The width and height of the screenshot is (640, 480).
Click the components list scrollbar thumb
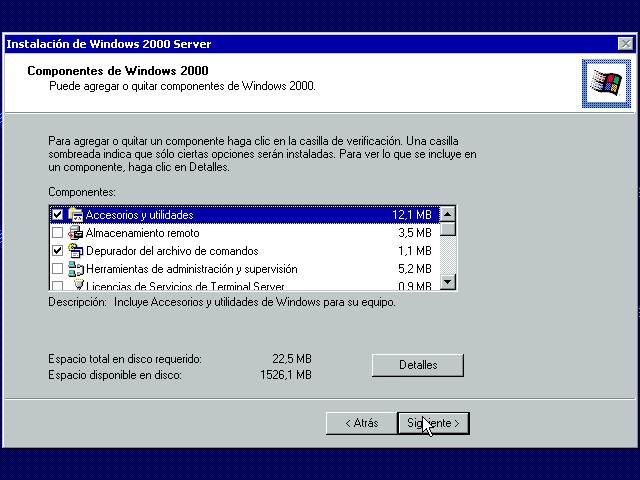pos(448,229)
